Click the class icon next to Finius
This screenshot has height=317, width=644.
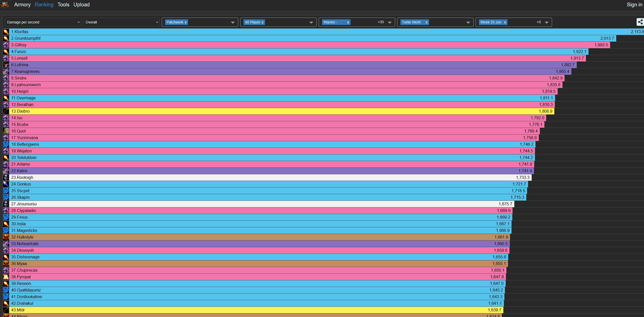pos(6,217)
